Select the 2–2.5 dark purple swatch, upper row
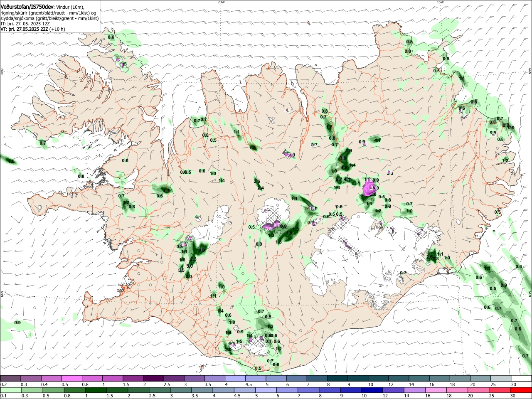This screenshot has width=532, height=399. click(153, 378)
